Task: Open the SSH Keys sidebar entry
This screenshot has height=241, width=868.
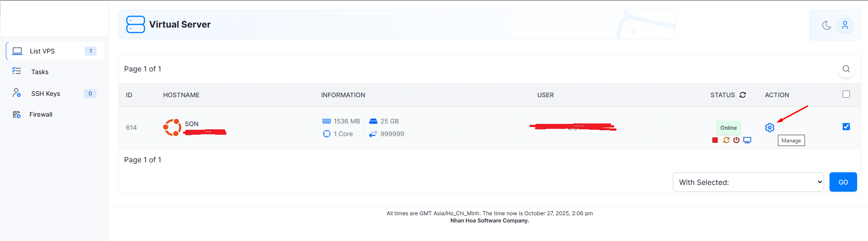Action: point(45,94)
